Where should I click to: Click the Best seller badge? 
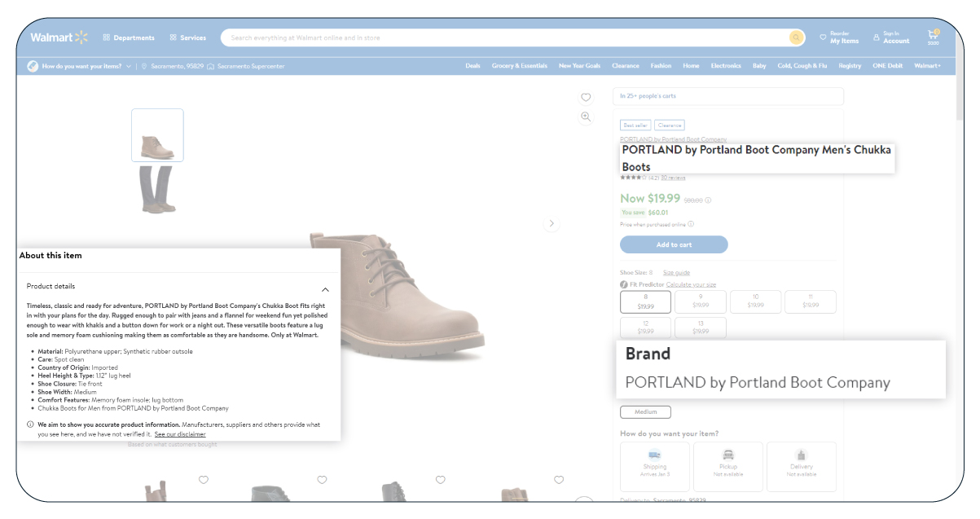click(x=634, y=125)
